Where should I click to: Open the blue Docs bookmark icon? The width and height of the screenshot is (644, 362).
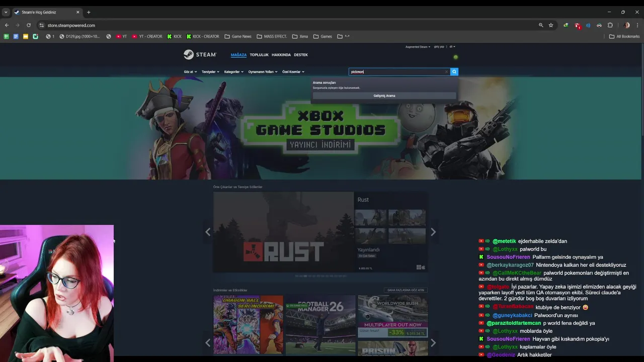tap(16, 36)
